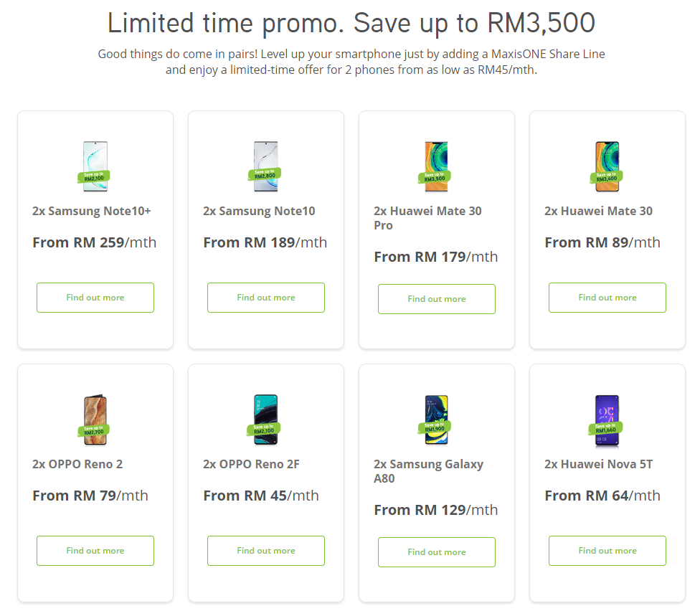
Task: Click the OPPO Reno 2 phone image
Action: [95, 420]
